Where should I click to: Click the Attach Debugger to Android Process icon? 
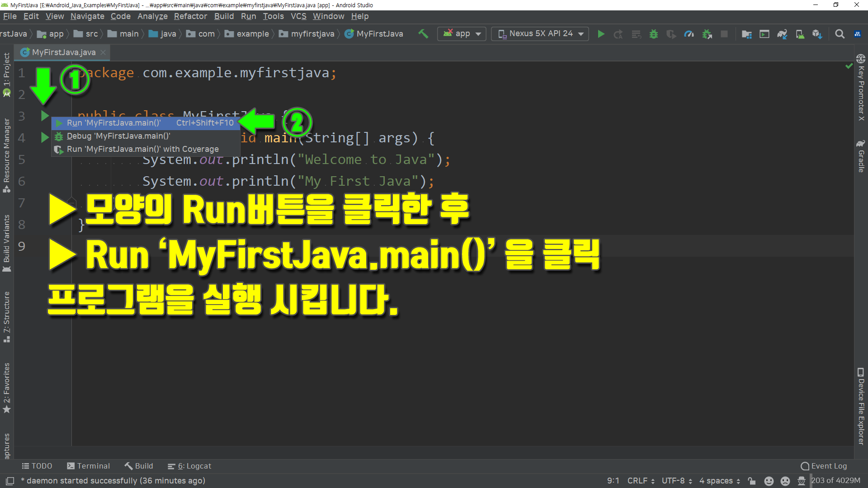(x=707, y=34)
